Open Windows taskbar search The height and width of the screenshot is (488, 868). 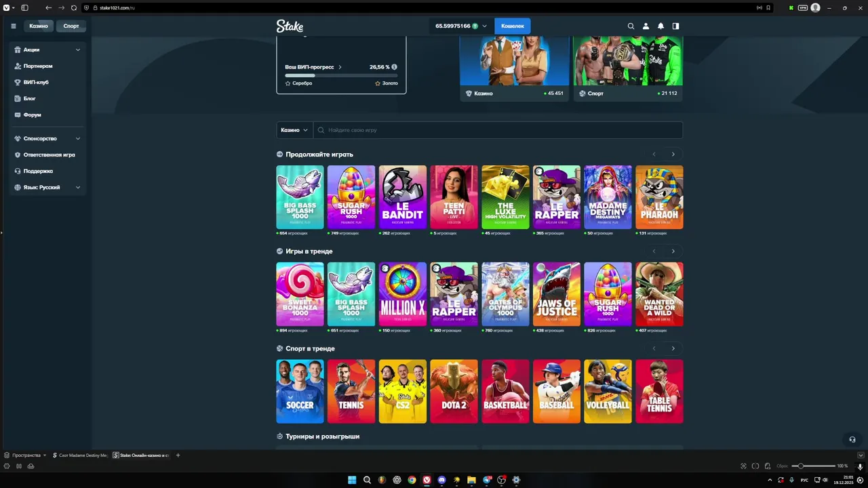(367, 480)
